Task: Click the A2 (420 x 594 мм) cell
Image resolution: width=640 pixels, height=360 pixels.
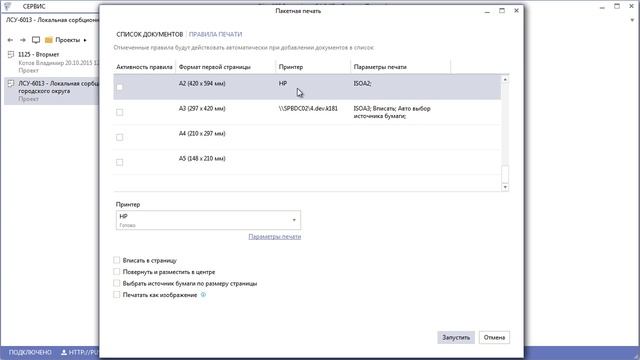Action: [x=202, y=83]
